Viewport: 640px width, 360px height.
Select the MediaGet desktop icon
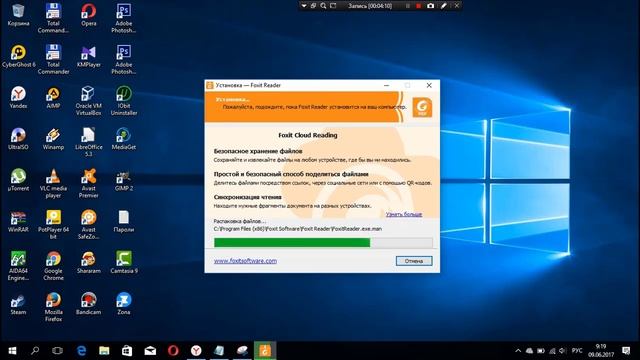tap(124, 138)
